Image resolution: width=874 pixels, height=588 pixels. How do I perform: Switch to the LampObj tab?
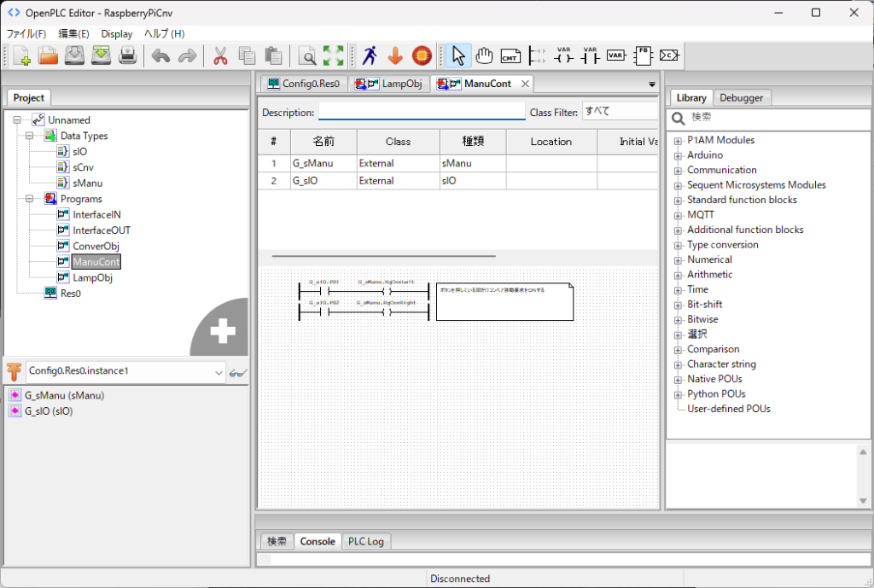coord(389,84)
